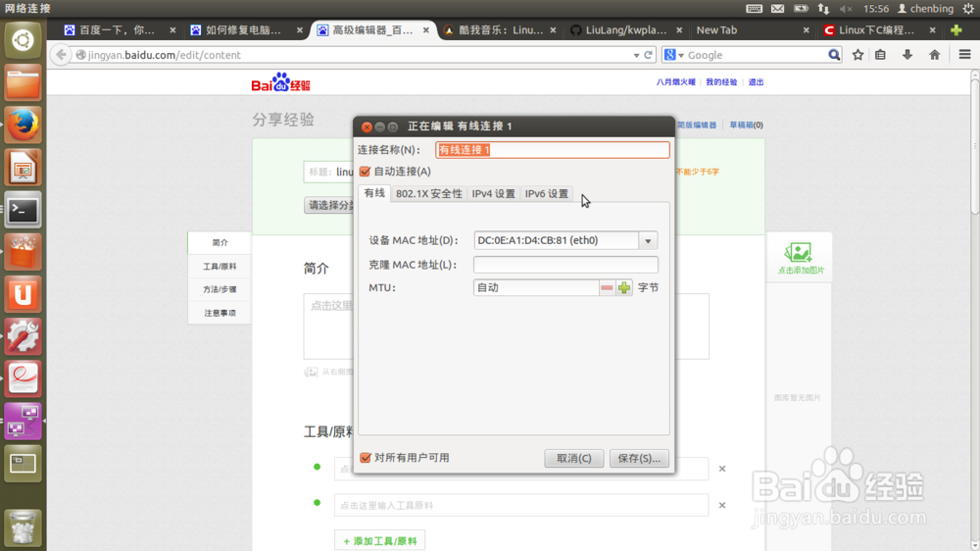Increase MTU with green plus button
This screenshot has width=980, height=551.
(623, 287)
